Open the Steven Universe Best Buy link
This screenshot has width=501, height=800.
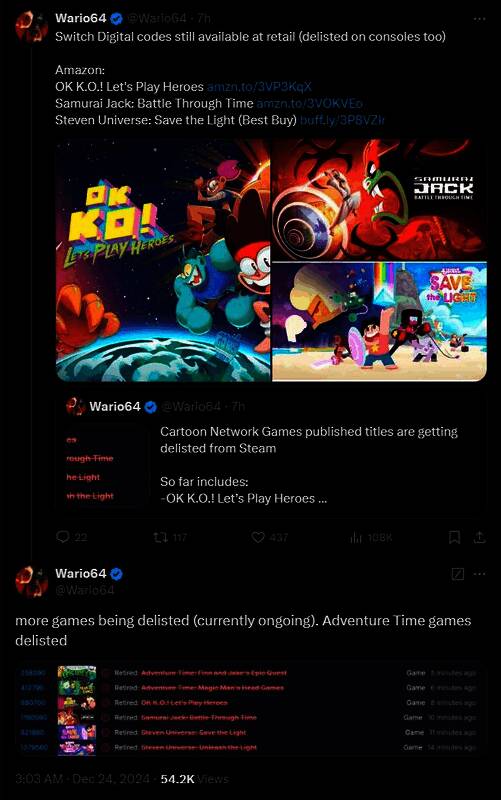pyautogui.click(x=342, y=120)
